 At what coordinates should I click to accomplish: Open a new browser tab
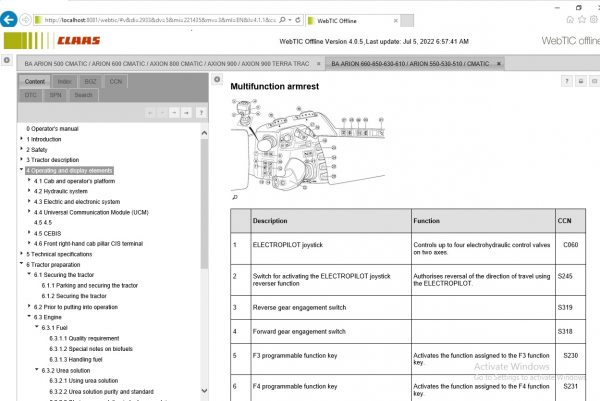(x=407, y=21)
